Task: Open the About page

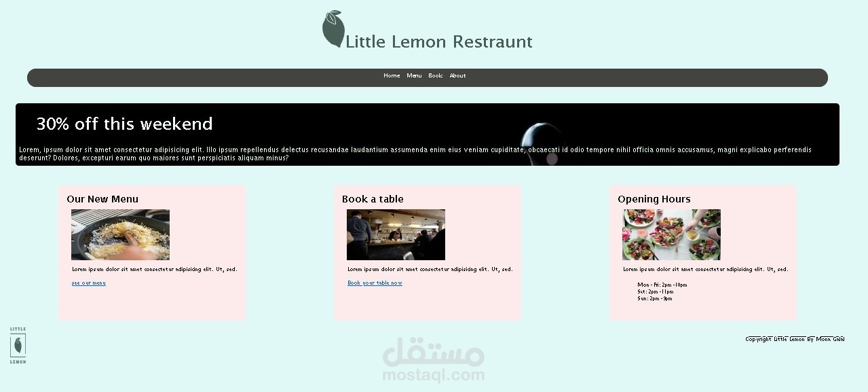Action: click(x=457, y=75)
